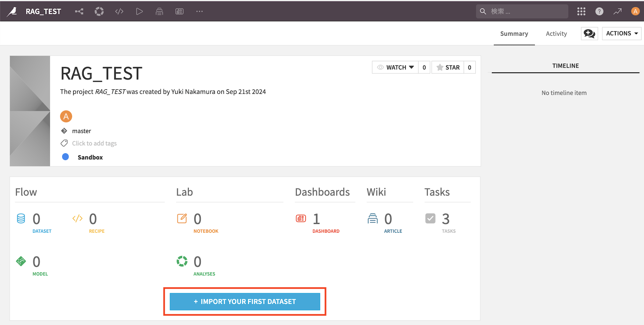
Task: Open the checked Tasks checkbox icon
Action: click(x=430, y=218)
